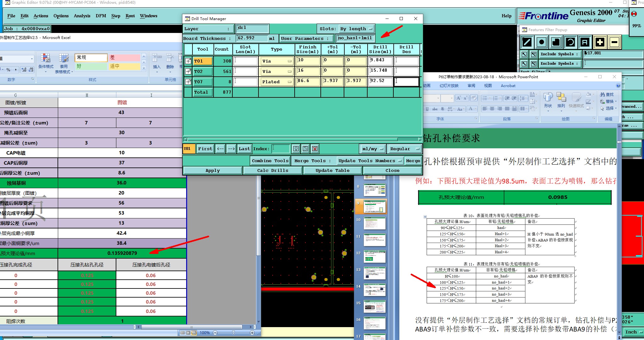The image size is (644, 340).
Task: Click the T07 Drill Des input cell
Action: click(407, 82)
